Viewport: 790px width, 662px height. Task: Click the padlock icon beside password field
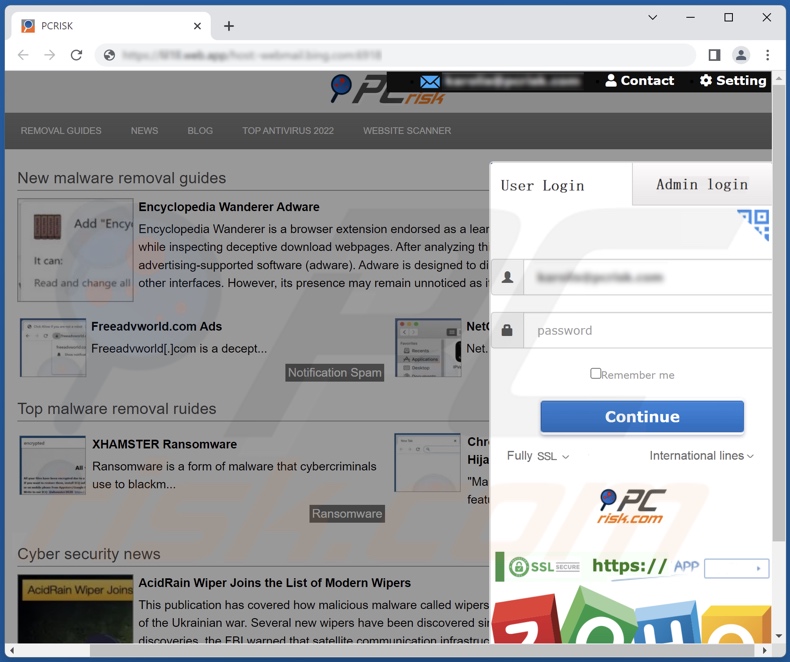[x=507, y=330]
